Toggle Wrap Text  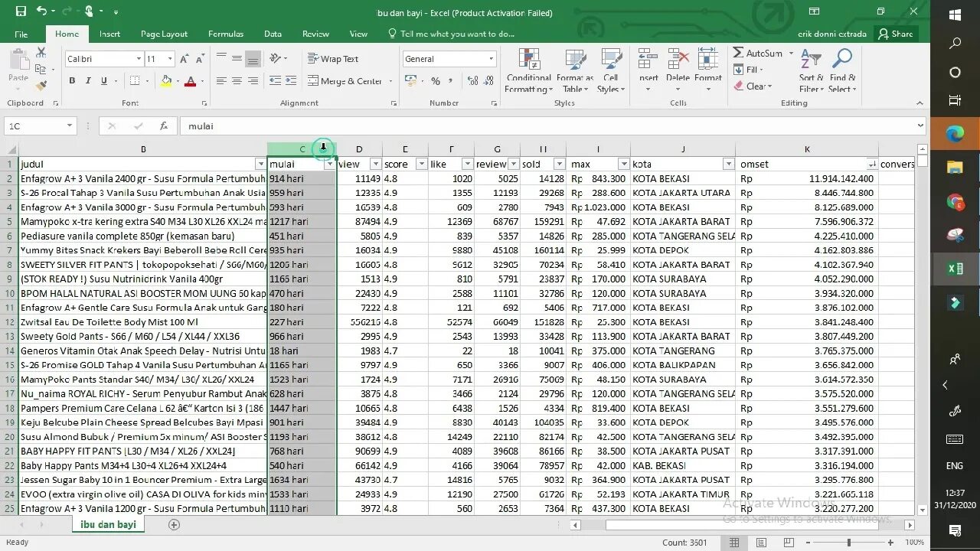[333, 59]
